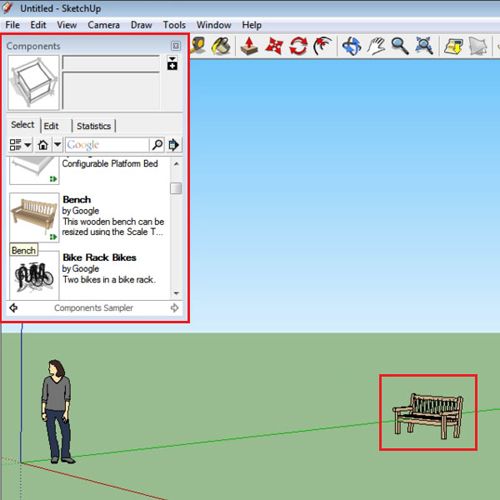Open the view options dropdown arrow
The width and height of the screenshot is (500, 500).
[28, 145]
